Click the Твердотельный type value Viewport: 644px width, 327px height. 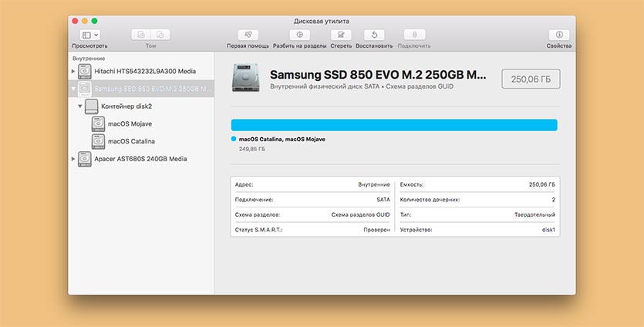pos(534,215)
